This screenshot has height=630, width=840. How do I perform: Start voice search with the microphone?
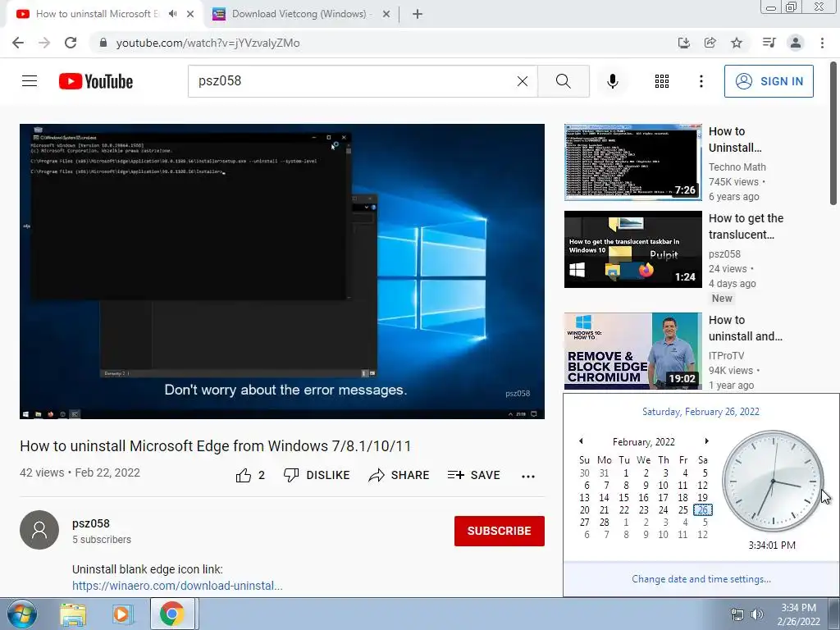point(613,81)
